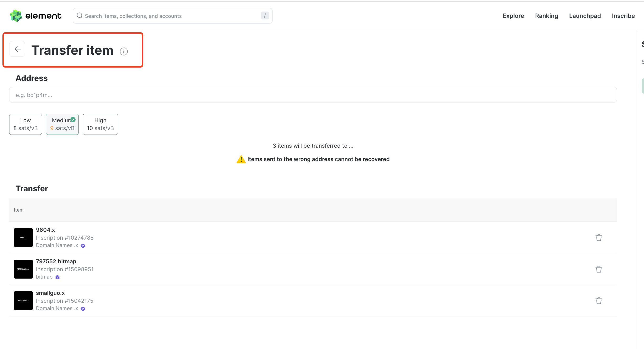
Task: Select the Medium 9 sats/vB fee
Action: (62, 124)
